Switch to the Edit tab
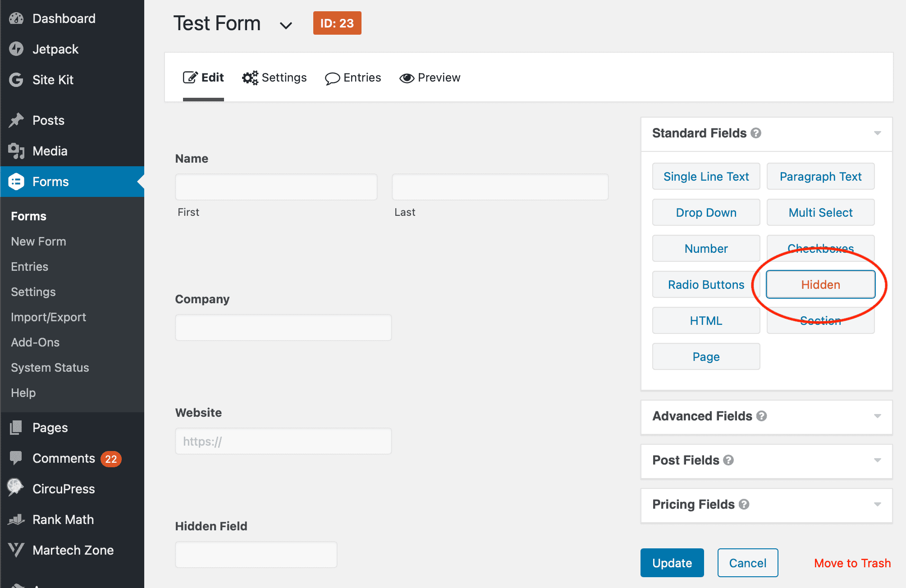Screen dimensions: 906x588 point(203,77)
